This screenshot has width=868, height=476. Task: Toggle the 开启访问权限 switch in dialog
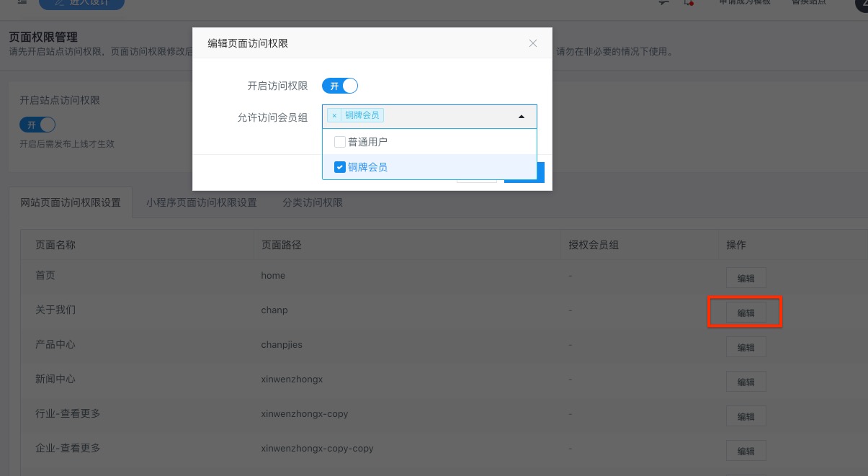point(339,86)
